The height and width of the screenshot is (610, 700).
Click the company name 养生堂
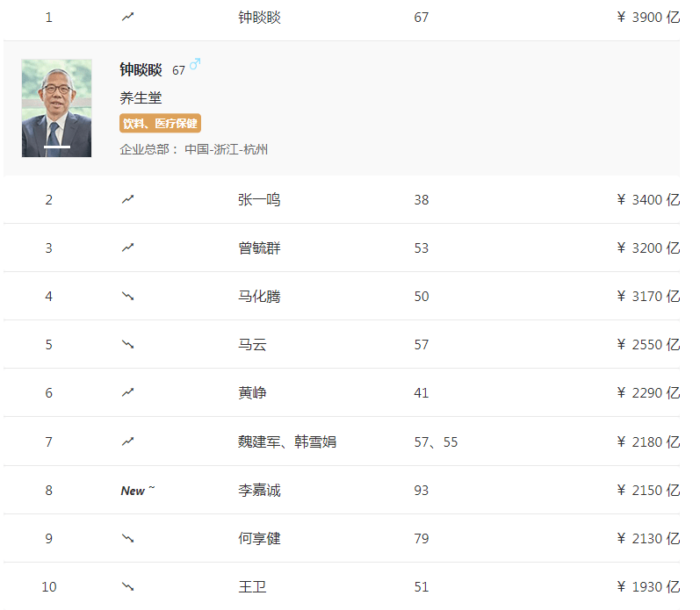[x=141, y=97]
